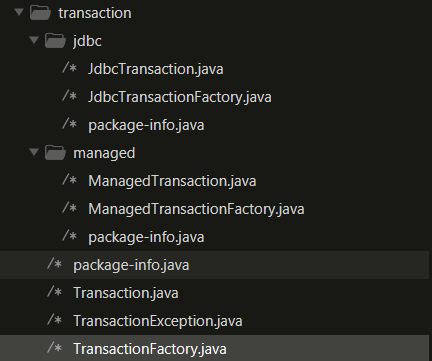This screenshot has height=361, width=432.
Task: Click the managed folder icon
Action: click(55, 153)
